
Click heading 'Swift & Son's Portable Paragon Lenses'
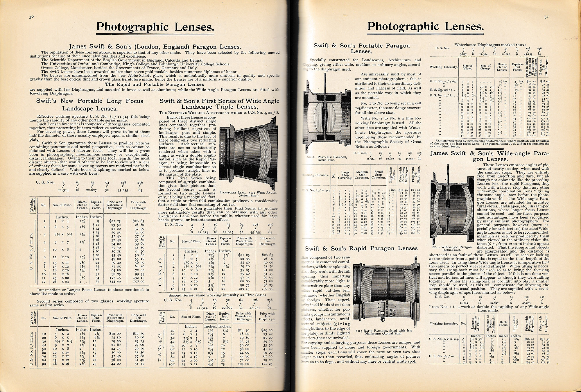(x=362, y=48)
